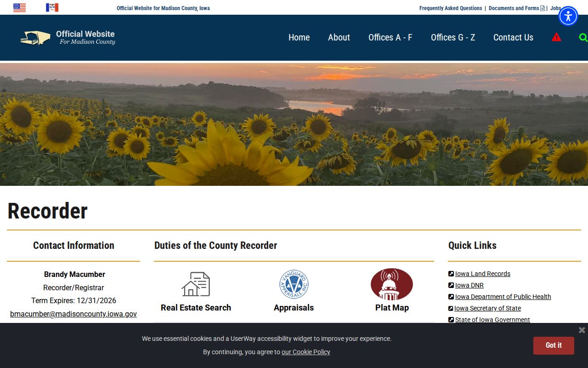Image resolution: width=588 pixels, height=368 pixels.
Task: Open State of Iowa Government link
Action: 492,320
